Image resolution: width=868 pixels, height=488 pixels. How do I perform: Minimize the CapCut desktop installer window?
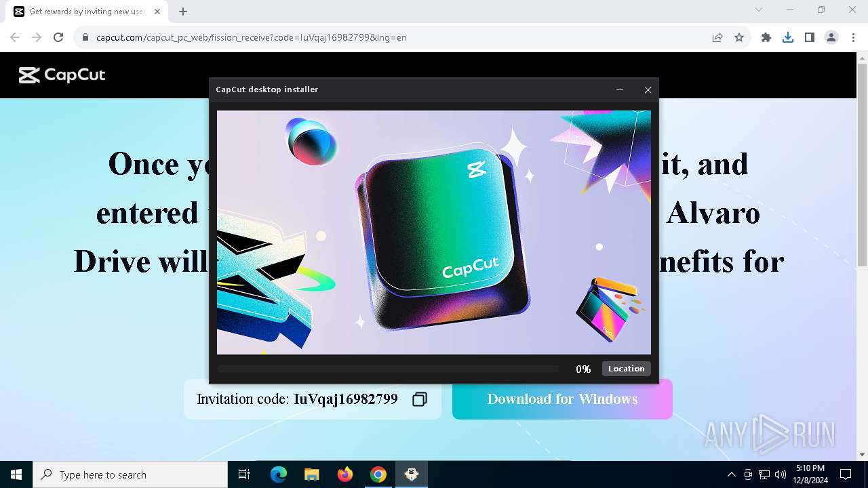tap(620, 89)
